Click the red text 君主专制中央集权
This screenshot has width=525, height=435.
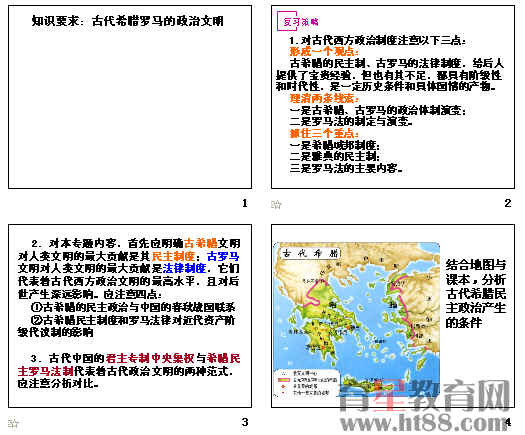pyautogui.click(x=150, y=358)
